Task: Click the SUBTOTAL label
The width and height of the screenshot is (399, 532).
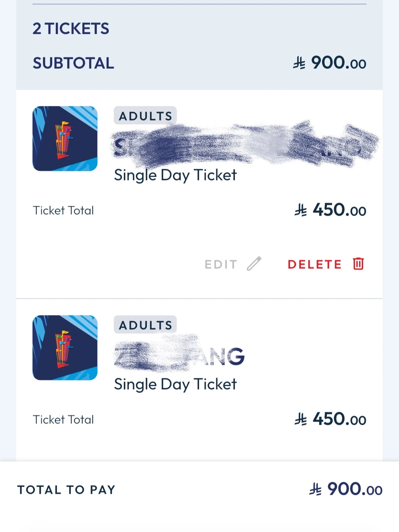Action: (x=73, y=63)
